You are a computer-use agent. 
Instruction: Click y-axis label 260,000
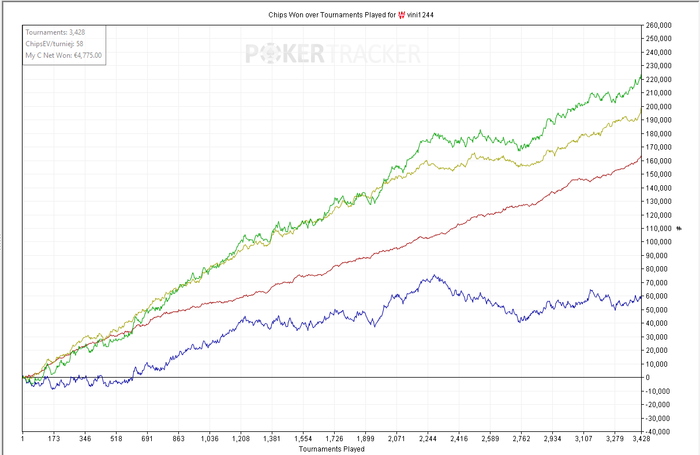(659, 25)
